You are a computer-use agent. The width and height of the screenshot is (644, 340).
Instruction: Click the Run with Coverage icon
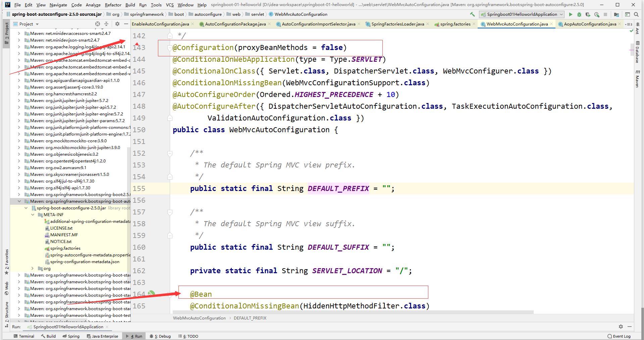tap(588, 14)
